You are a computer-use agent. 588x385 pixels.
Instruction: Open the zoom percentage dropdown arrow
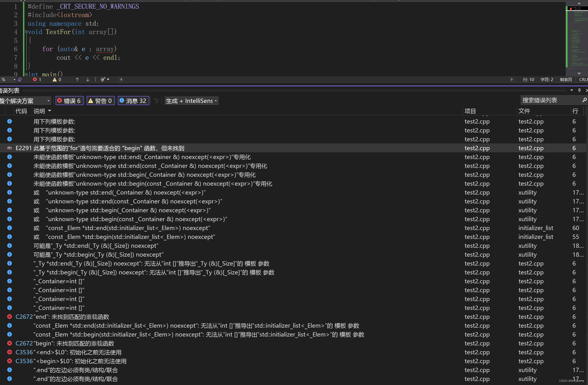14,79
